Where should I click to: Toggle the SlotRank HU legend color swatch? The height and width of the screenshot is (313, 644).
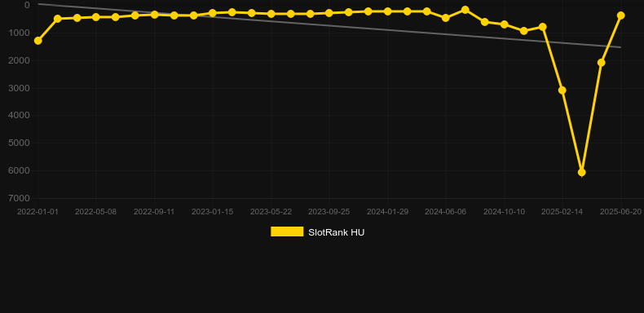pos(287,231)
